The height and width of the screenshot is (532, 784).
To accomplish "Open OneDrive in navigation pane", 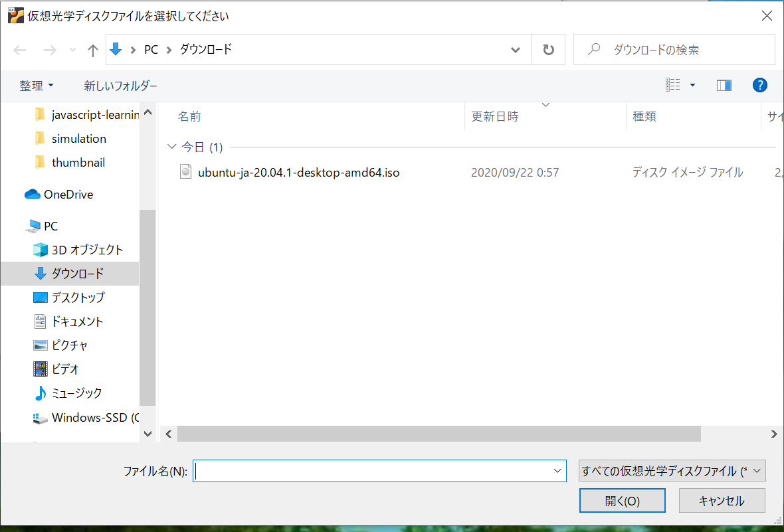I will (59, 195).
